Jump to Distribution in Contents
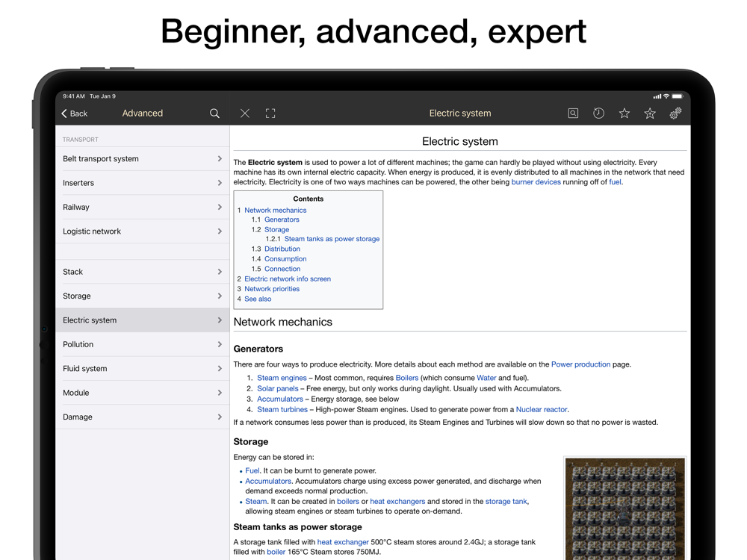This screenshot has height=560, width=747. pos(282,249)
